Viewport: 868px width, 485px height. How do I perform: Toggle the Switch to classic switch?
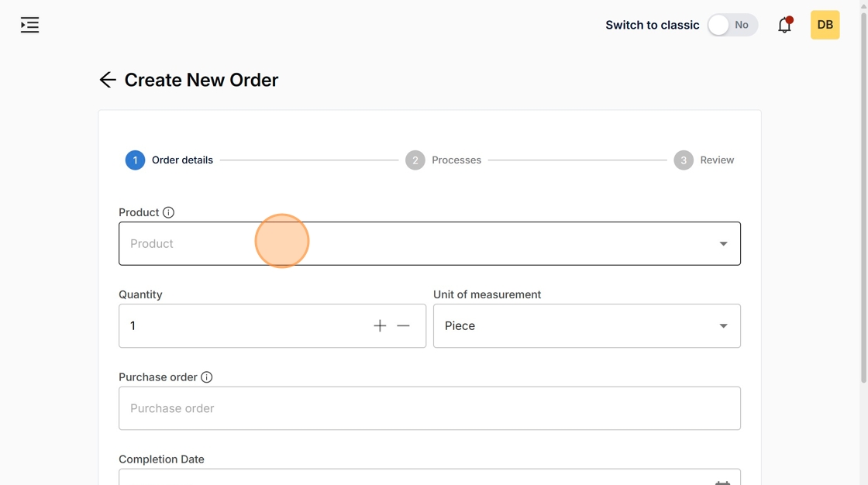tap(732, 25)
